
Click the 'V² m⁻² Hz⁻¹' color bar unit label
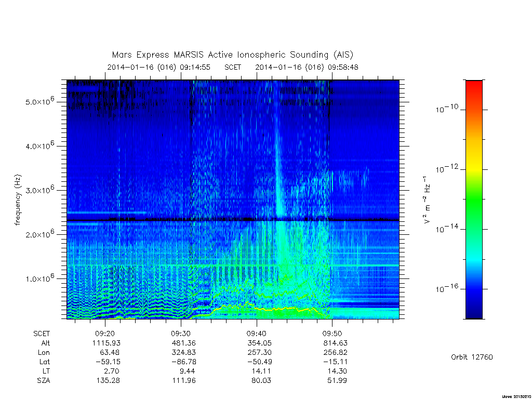(427, 199)
